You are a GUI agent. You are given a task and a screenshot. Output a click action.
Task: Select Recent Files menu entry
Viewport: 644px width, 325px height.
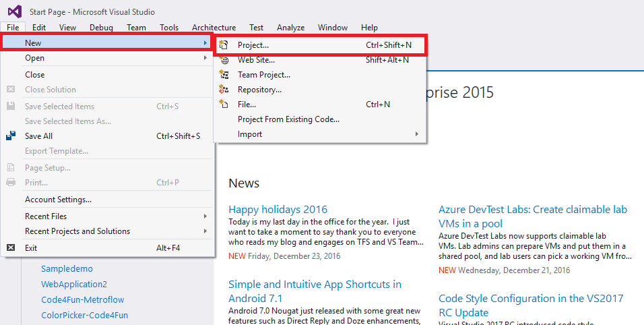tap(107, 216)
